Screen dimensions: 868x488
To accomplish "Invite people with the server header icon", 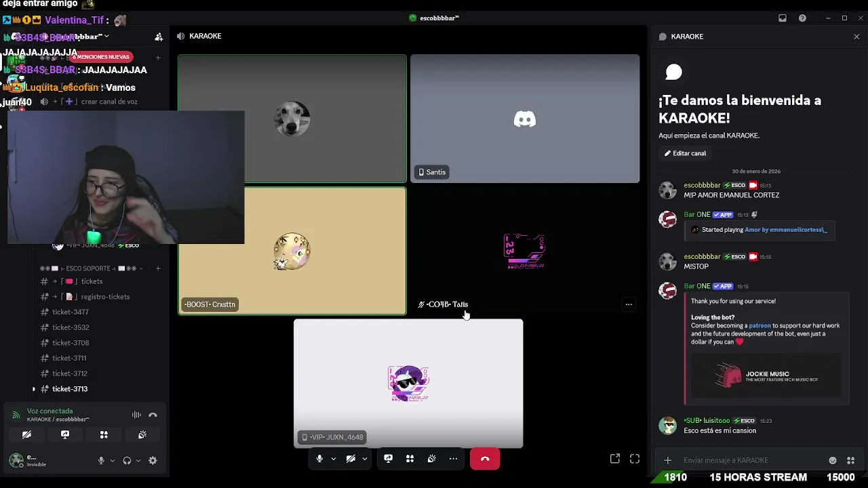I will pos(159,37).
